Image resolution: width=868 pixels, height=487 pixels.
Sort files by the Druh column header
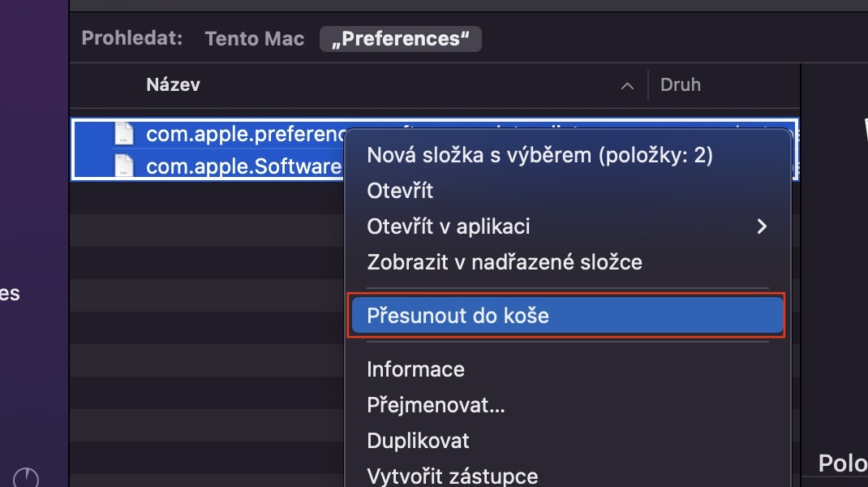point(681,84)
